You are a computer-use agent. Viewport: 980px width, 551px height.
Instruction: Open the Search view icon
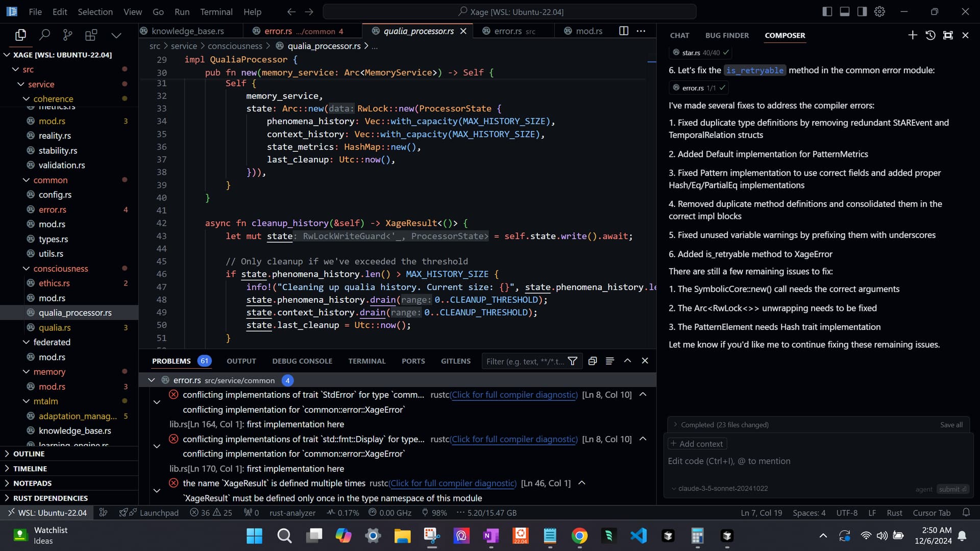[44, 35]
